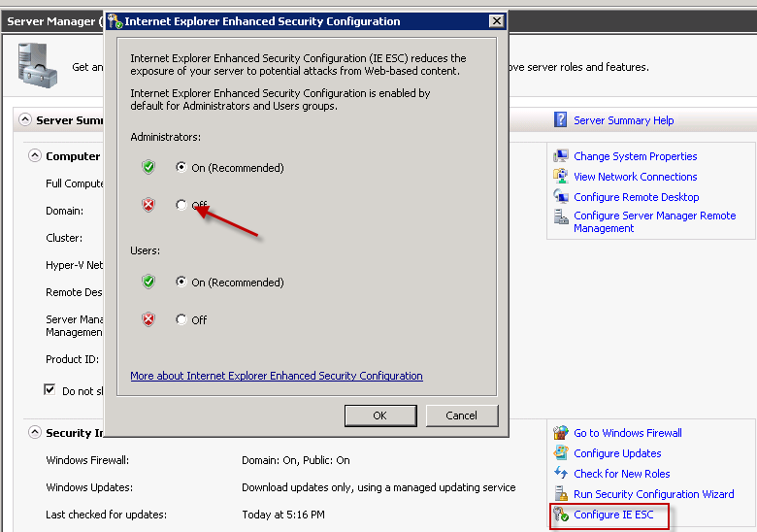Click OK in the IE ESC dialog
The height and width of the screenshot is (532, 757).
(380, 416)
